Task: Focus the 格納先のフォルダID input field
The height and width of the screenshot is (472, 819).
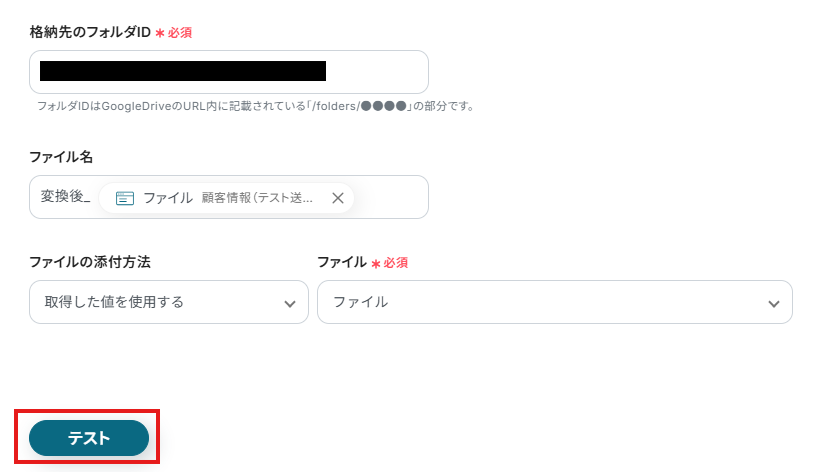Action: pos(375,72)
